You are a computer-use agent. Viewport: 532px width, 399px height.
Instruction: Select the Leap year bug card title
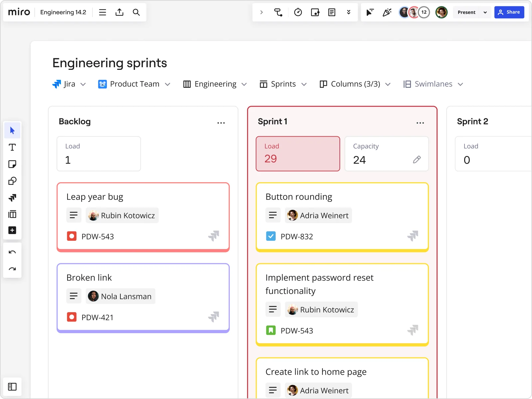(x=95, y=197)
